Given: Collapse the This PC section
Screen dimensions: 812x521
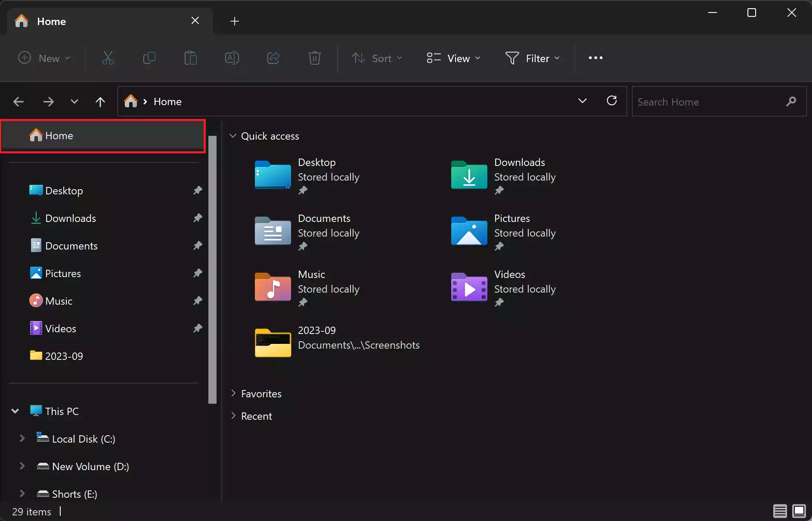Looking at the screenshot, I should 15,411.
